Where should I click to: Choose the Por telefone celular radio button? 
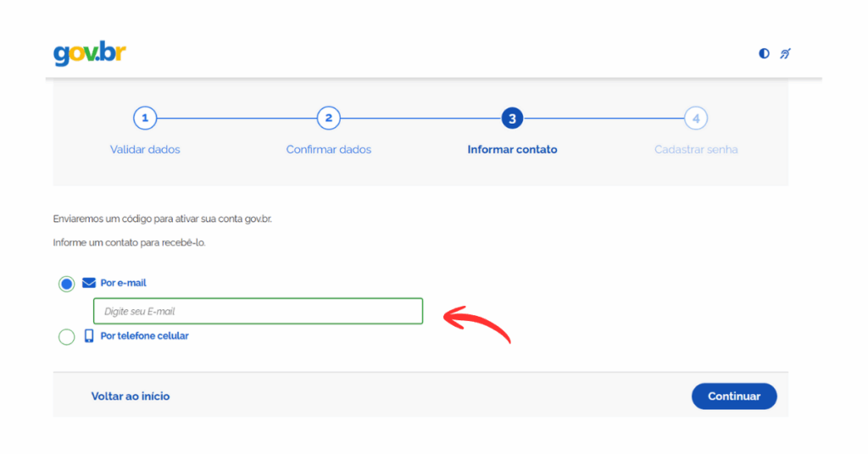[66, 337]
